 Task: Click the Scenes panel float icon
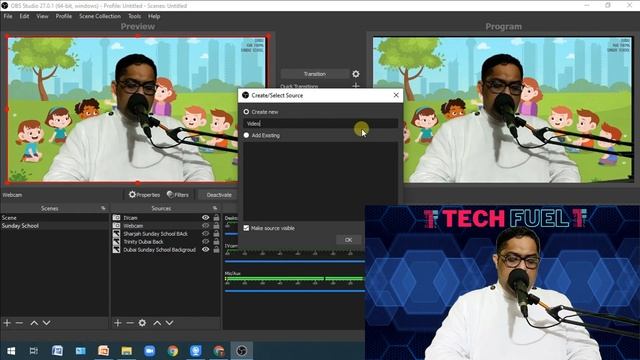(103, 208)
